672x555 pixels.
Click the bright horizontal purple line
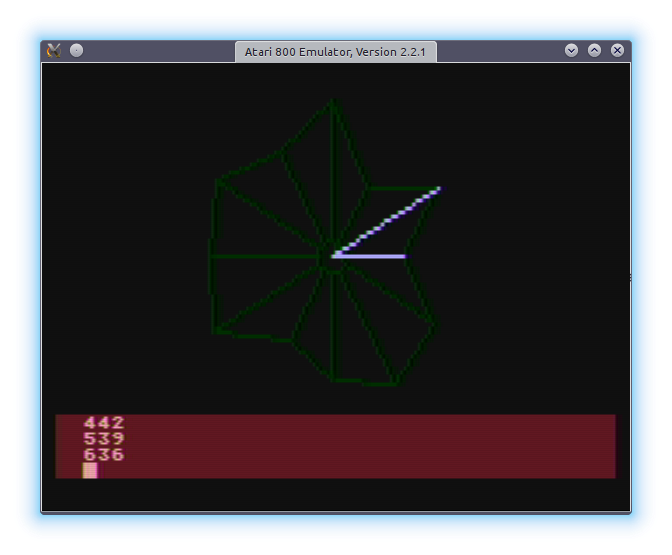(x=369, y=256)
